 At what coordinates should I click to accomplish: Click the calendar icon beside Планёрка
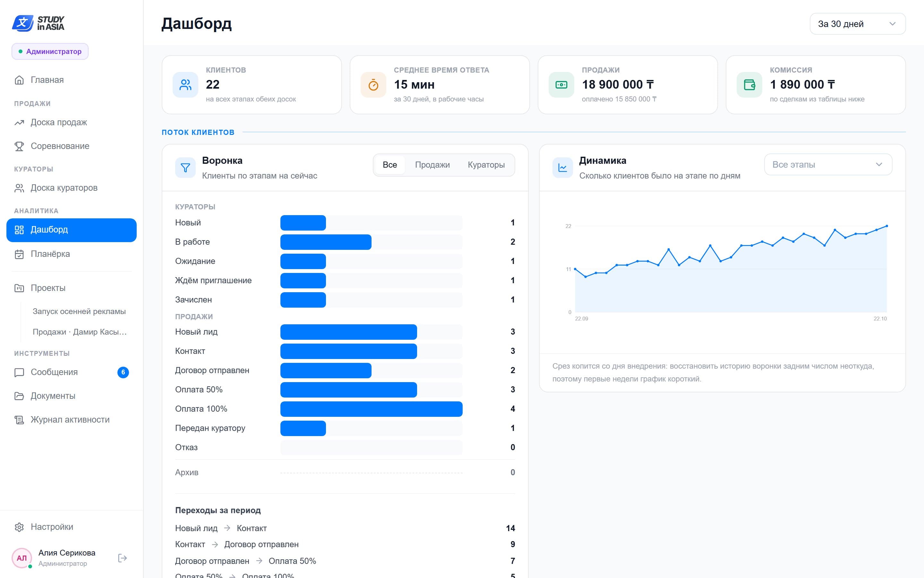click(x=19, y=254)
